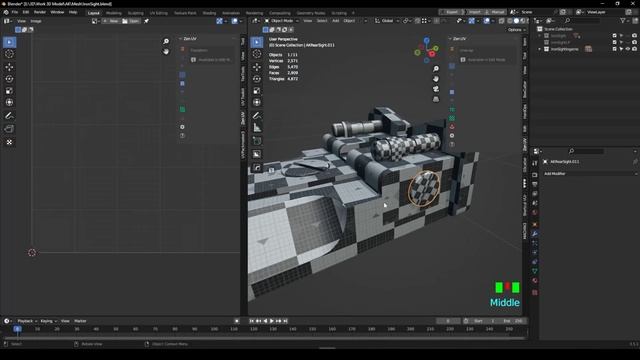Expand the IronSightIngame collection
The width and height of the screenshot is (640, 360).
click(x=540, y=49)
